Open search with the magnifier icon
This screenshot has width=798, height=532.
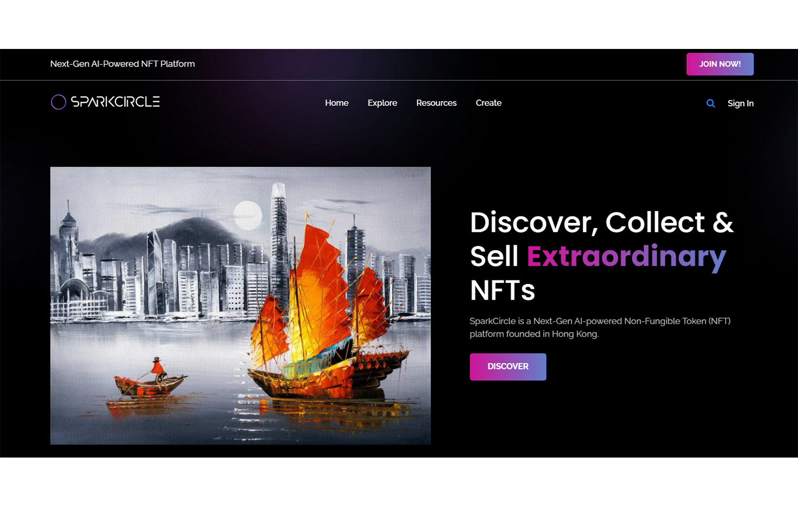click(x=711, y=103)
